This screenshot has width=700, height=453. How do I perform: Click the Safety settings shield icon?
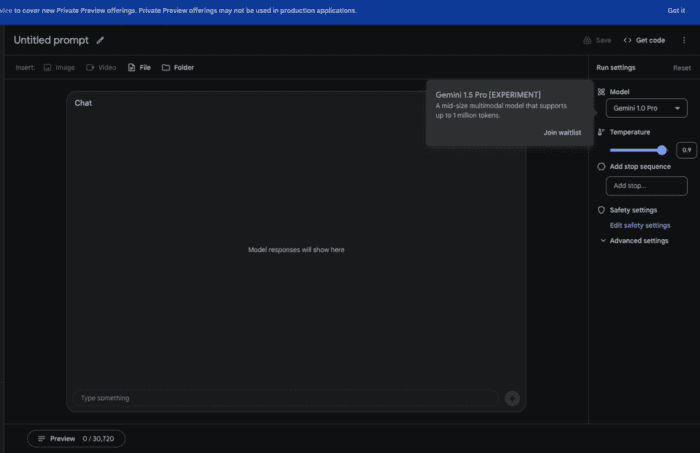(x=601, y=210)
